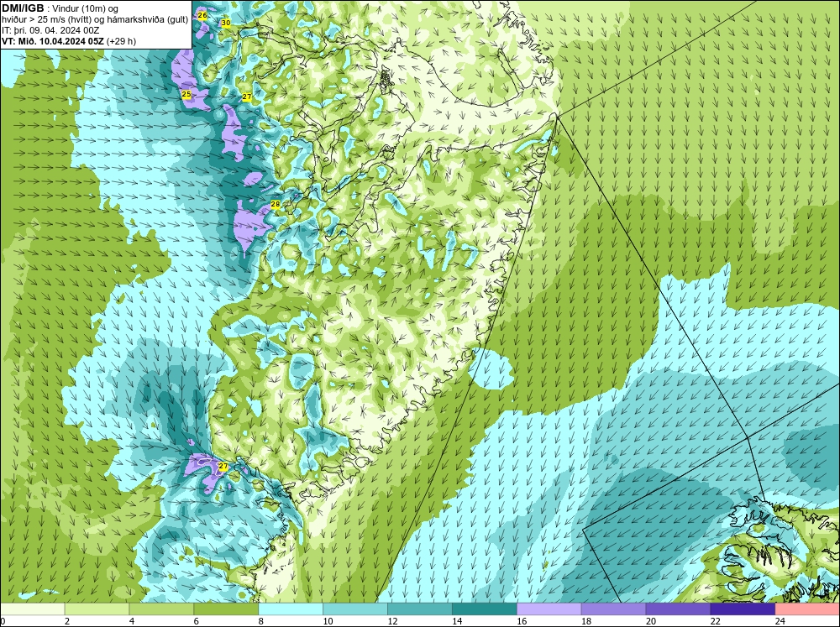Click the 'DMI/IGB' title text
This screenshot has width=840, height=627.
pos(23,8)
